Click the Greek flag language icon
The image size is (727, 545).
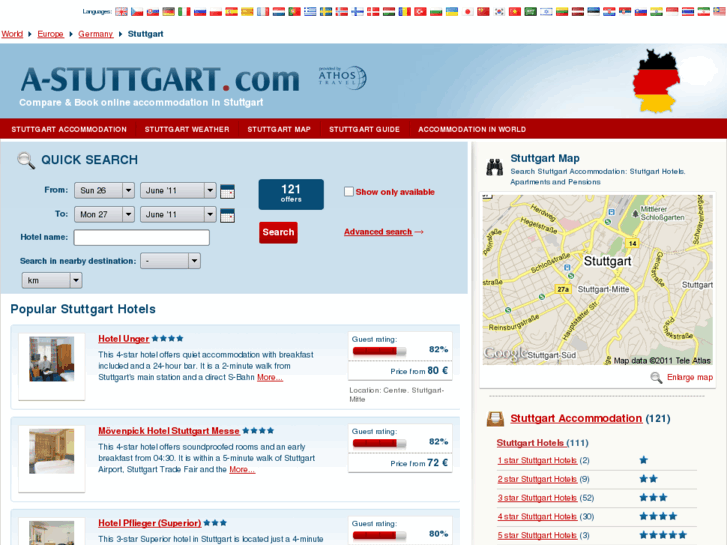coord(310,12)
